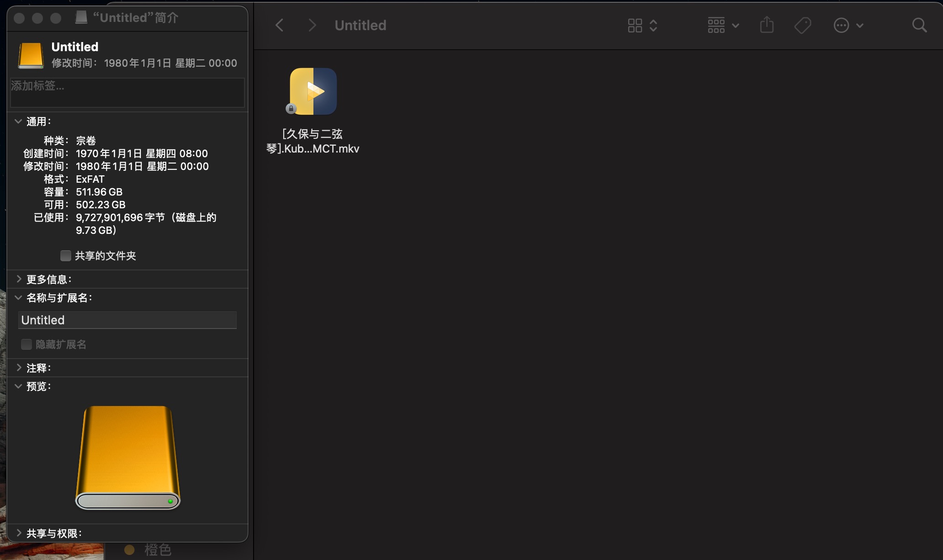Open the more actions ellipsis menu
This screenshot has width=943, height=560.
842,26
